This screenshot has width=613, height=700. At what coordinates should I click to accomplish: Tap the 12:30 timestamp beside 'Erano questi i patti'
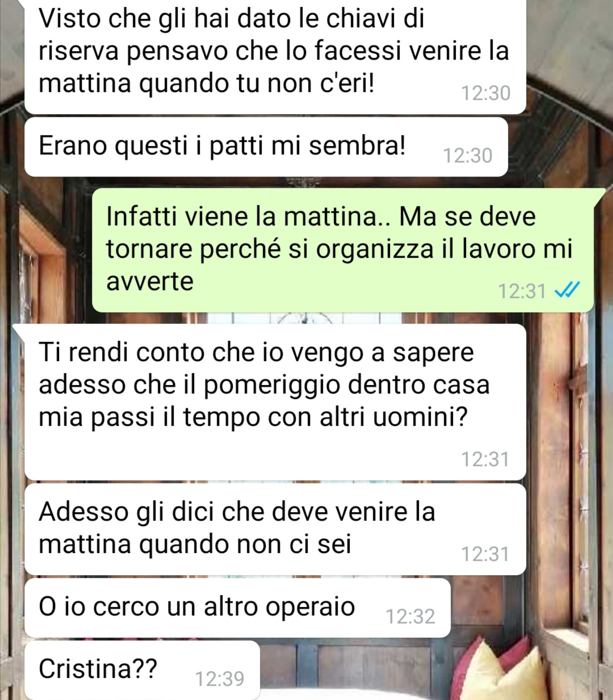(x=468, y=156)
